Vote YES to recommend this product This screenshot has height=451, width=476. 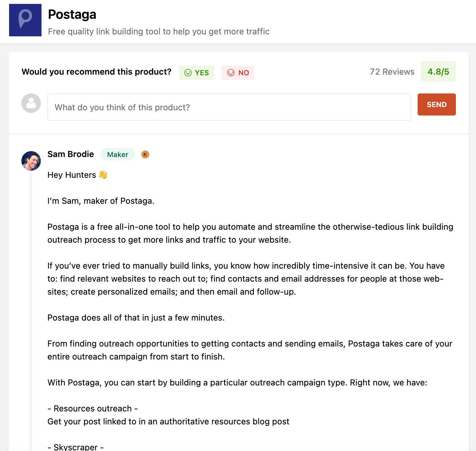point(196,73)
